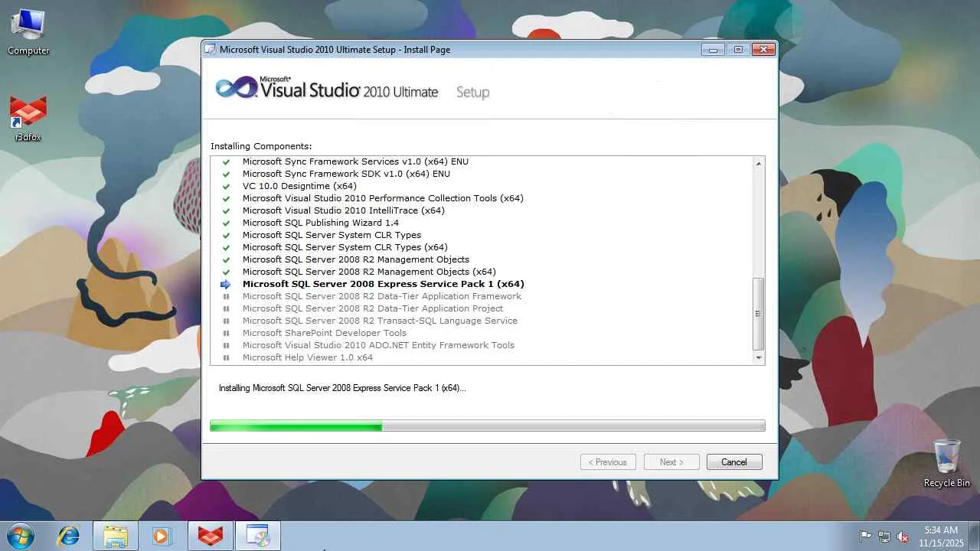Image resolution: width=980 pixels, height=551 pixels.
Task: Click the checkmark beside SQL Publishing Wizard 1.4
Action: (x=226, y=223)
